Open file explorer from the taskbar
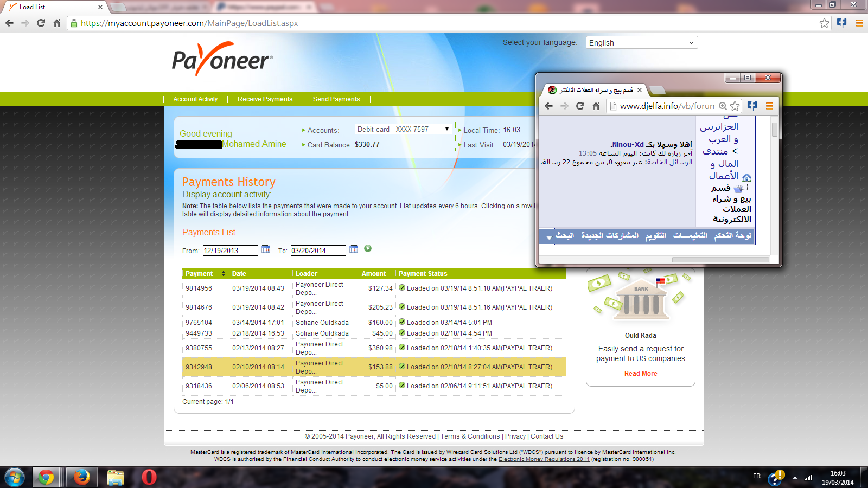The image size is (868, 488). point(116,477)
